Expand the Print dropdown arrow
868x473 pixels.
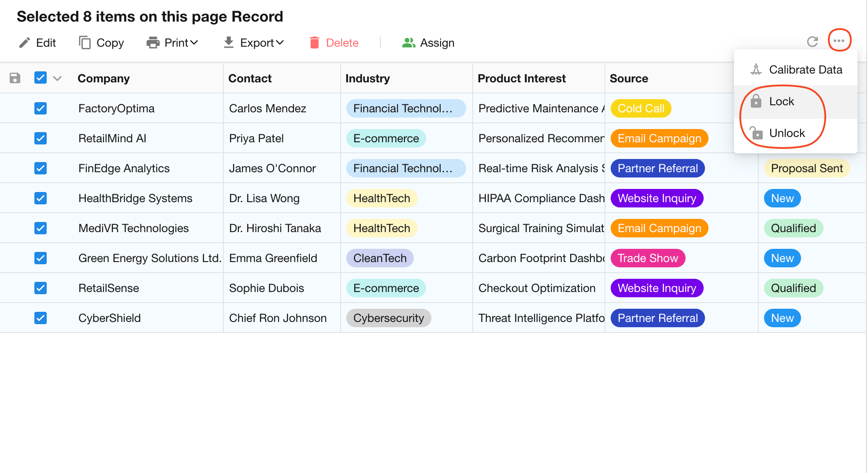194,43
